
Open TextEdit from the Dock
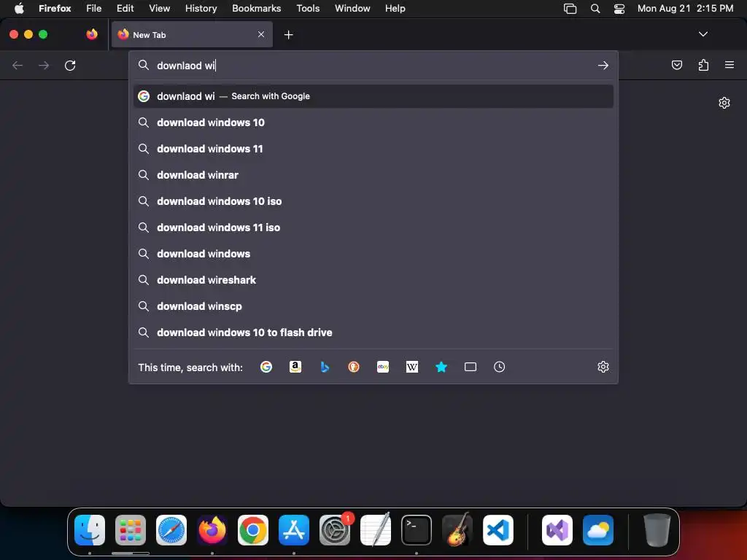click(x=376, y=529)
